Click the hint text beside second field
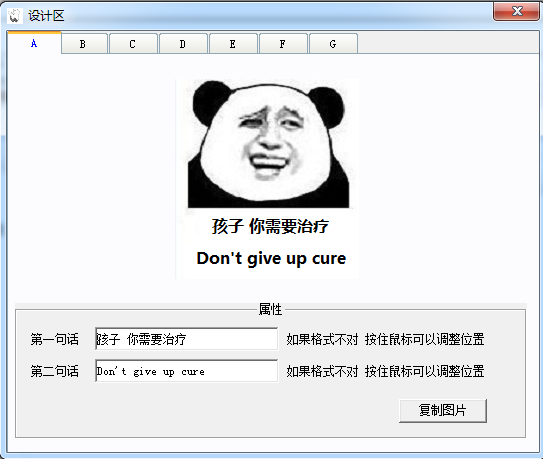The width and height of the screenshot is (543, 459). 385,371
